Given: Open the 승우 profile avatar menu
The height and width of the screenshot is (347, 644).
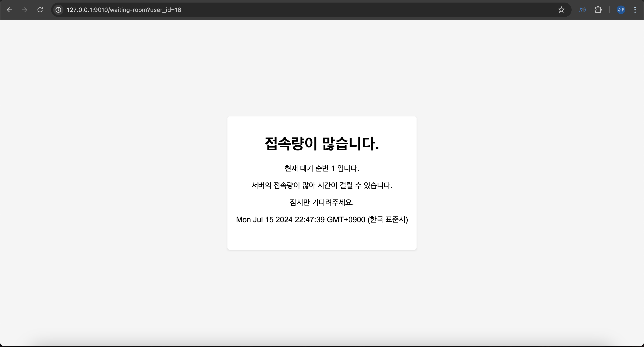Looking at the screenshot, I should pos(621,10).
